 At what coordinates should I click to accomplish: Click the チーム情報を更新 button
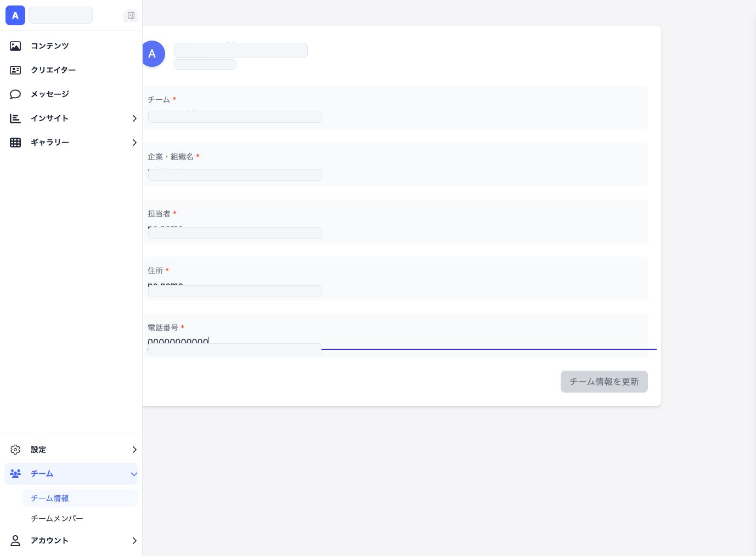coord(604,382)
